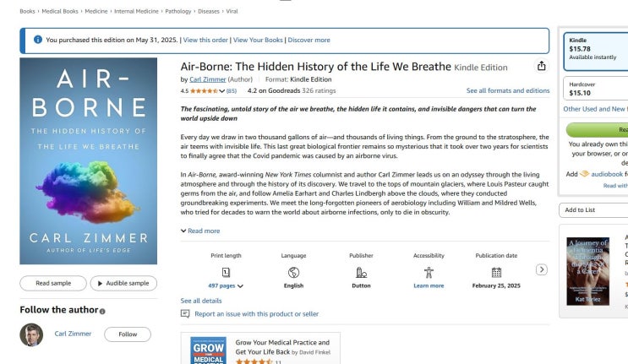
Task: Click the report issue speech bubble icon
Action: pyautogui.click(x=185, y=313)
